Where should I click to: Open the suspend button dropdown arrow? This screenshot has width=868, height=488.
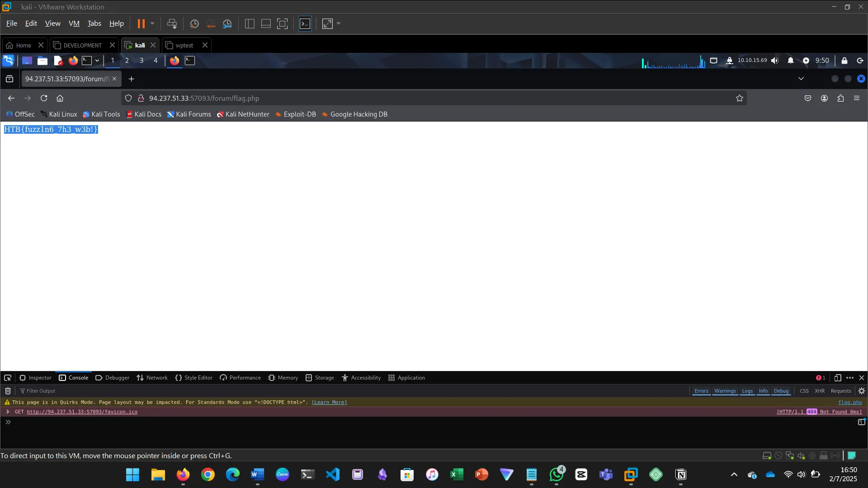click(152, 23)
